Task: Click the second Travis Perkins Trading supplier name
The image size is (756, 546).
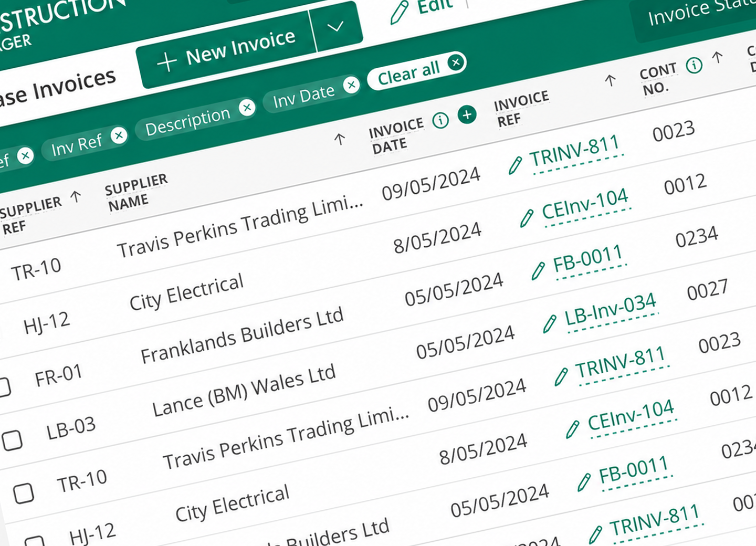Action: [286, 439]
